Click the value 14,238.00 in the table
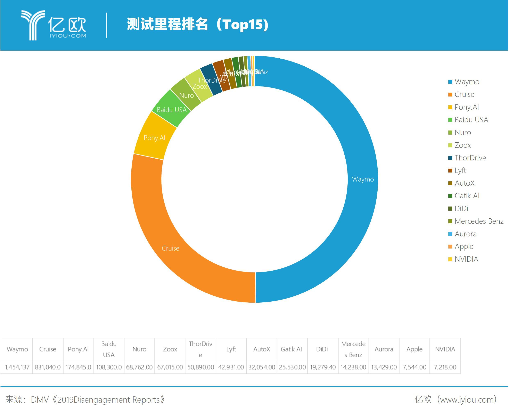Viewport: 509px width, 420px height. point(353,367)
